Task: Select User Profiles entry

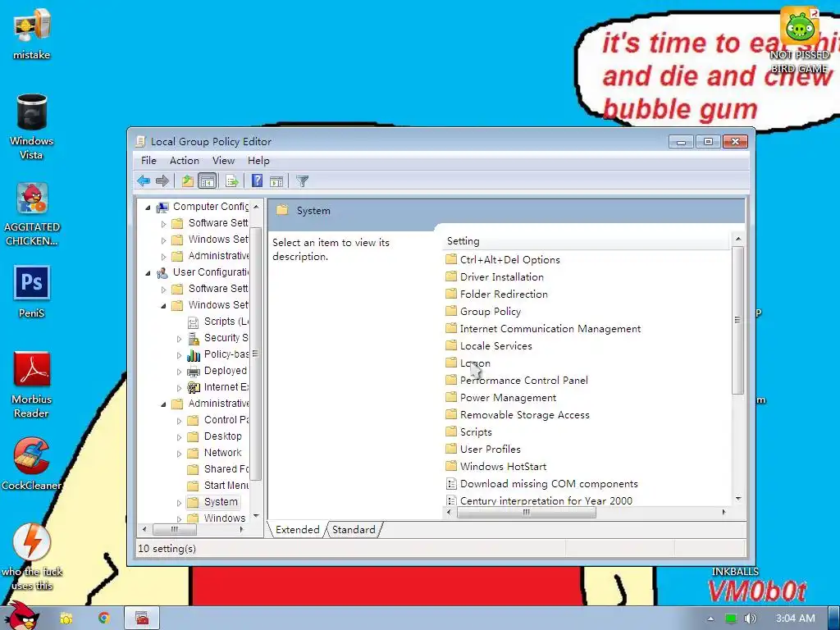Action: pyautogui.click(x=483, y=449)
